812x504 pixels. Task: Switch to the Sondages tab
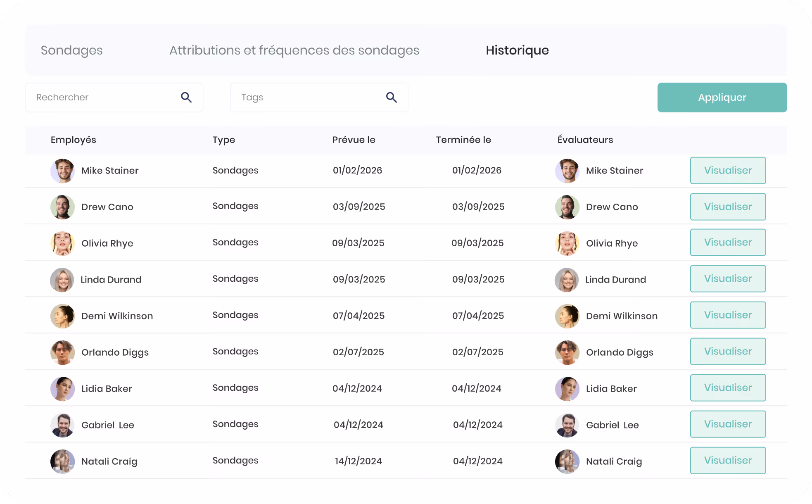coord(72,50)
